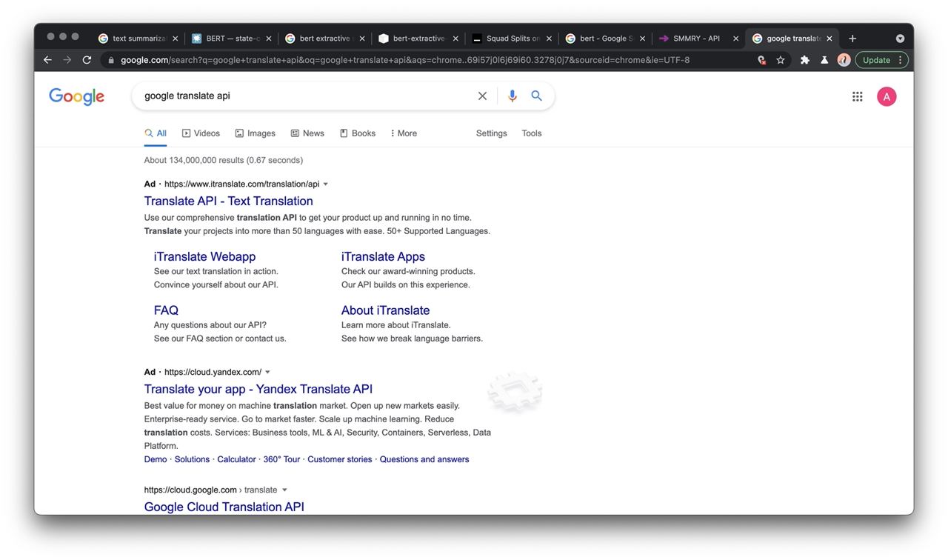Open Google account avatar 'A'
Image resolution: width=948 pixels, height=560 pixels.
(x=887, y=96)
